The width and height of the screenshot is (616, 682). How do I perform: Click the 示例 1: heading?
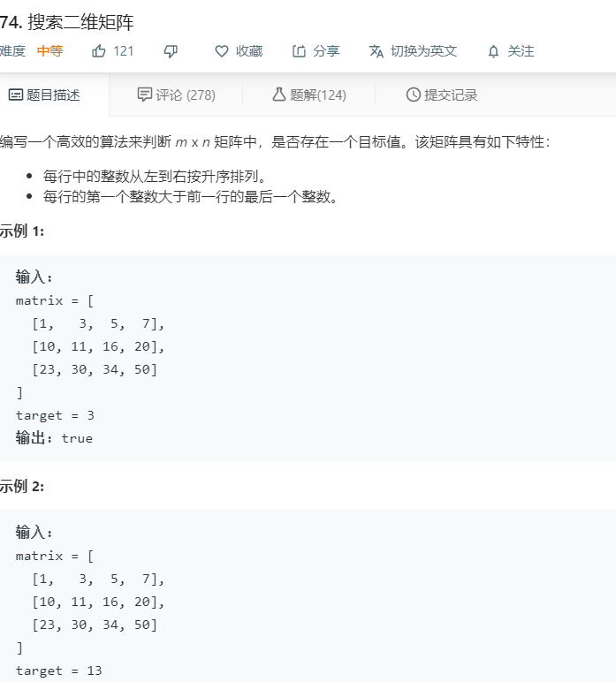click(x=22, y=231)
